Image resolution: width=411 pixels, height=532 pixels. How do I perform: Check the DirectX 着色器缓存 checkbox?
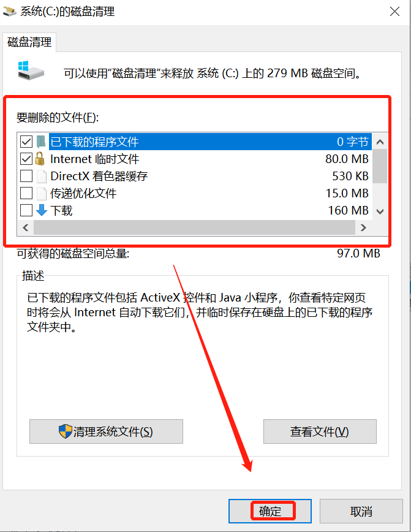[x=26, y=176]
